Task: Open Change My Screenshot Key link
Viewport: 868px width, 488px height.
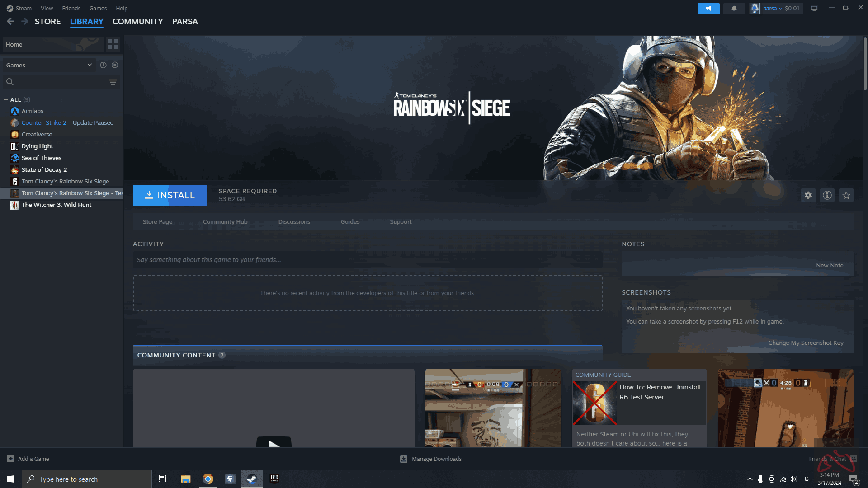Action: 806,343
